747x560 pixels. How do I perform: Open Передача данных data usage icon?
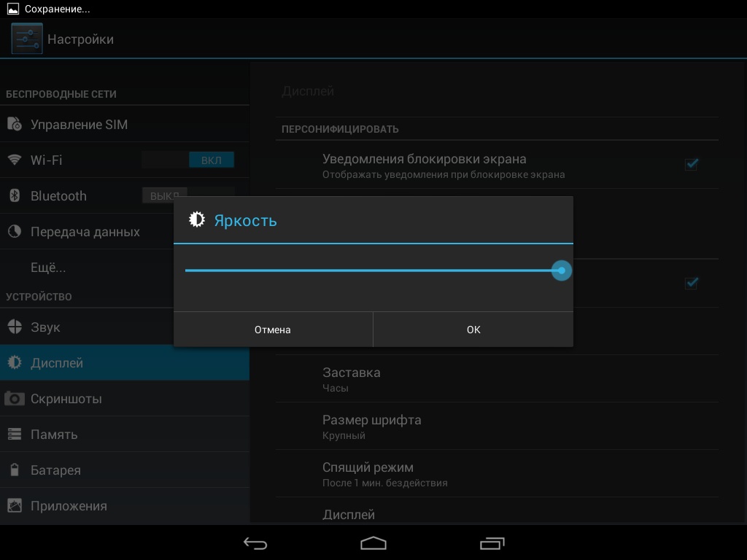click(15, 232)
